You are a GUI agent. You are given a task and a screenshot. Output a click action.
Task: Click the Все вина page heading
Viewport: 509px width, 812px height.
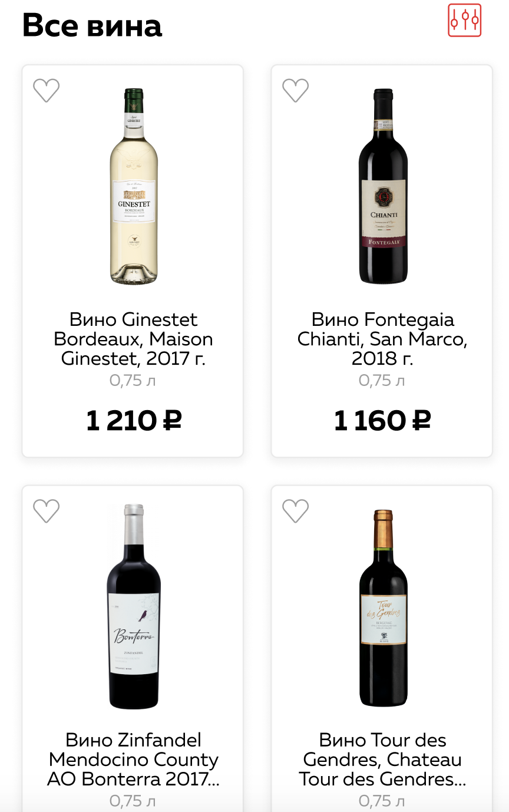point(92,26)
